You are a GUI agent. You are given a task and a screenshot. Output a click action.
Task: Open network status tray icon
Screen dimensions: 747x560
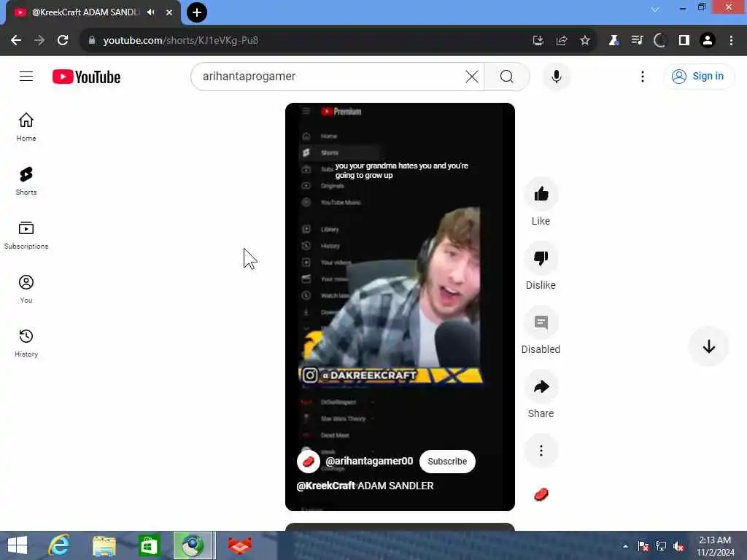pos(661,546)
